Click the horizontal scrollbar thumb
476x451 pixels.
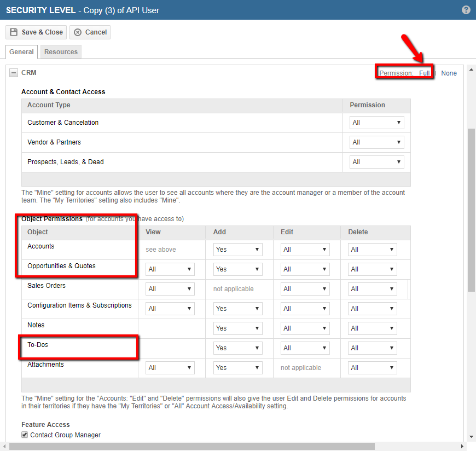(192, 446)
